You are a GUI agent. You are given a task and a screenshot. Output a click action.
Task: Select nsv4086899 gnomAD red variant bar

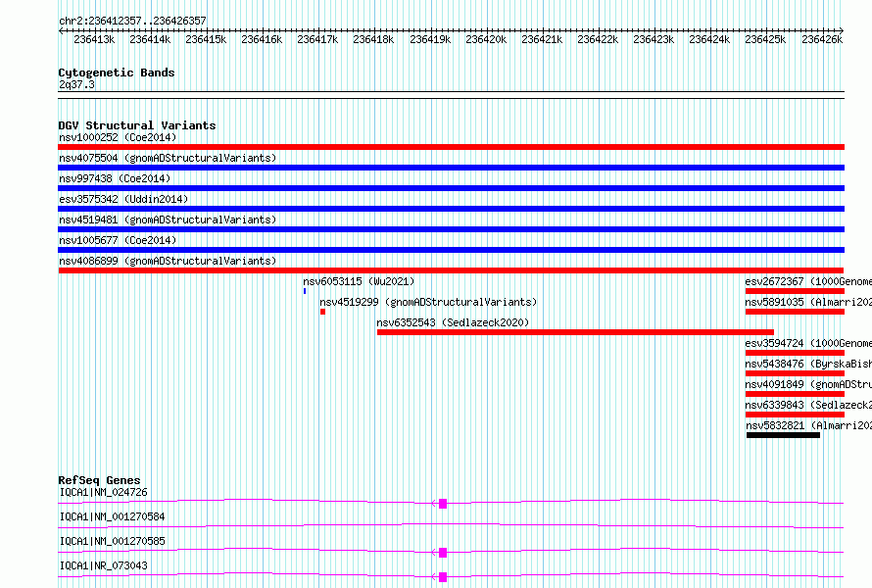pos(451,270)
